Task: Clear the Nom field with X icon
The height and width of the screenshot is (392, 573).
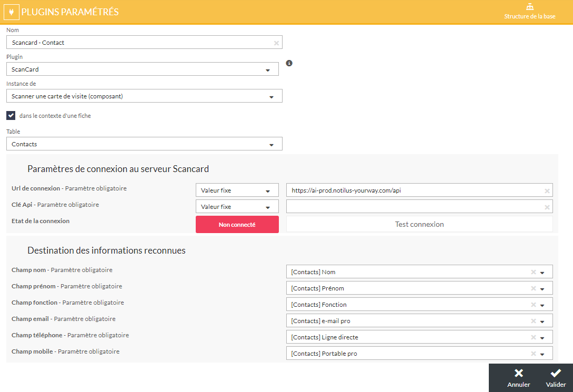Action: 276,43
